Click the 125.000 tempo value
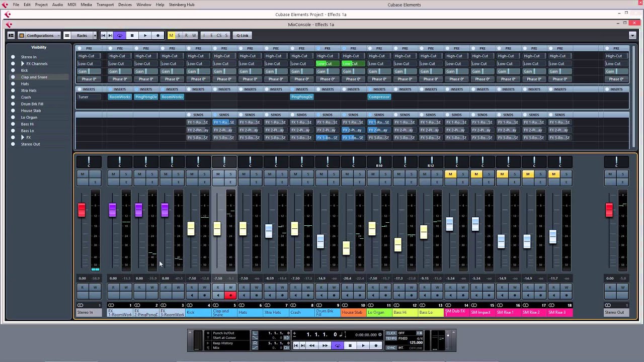 416,343
